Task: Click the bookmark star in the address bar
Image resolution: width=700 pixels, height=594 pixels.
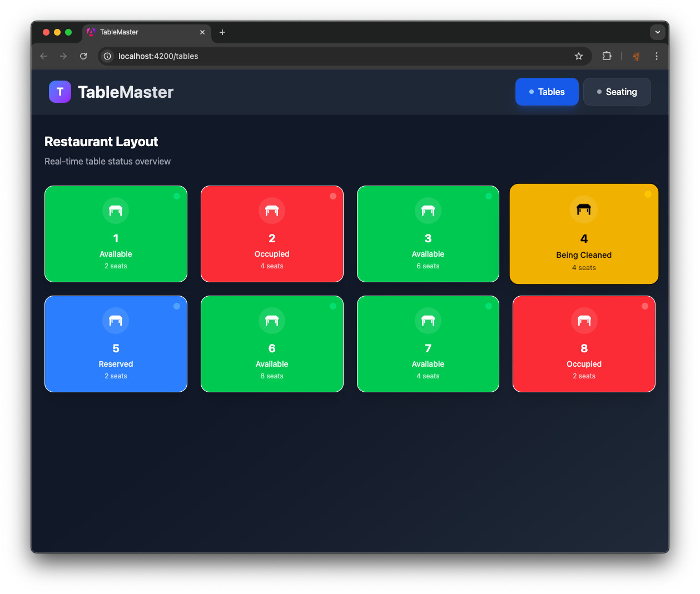Action: pos(579,56)
